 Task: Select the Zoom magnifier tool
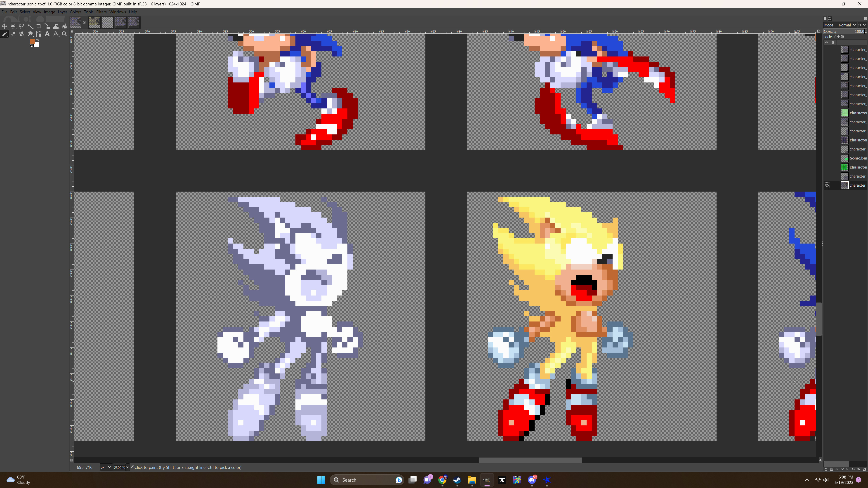[65, 34]
